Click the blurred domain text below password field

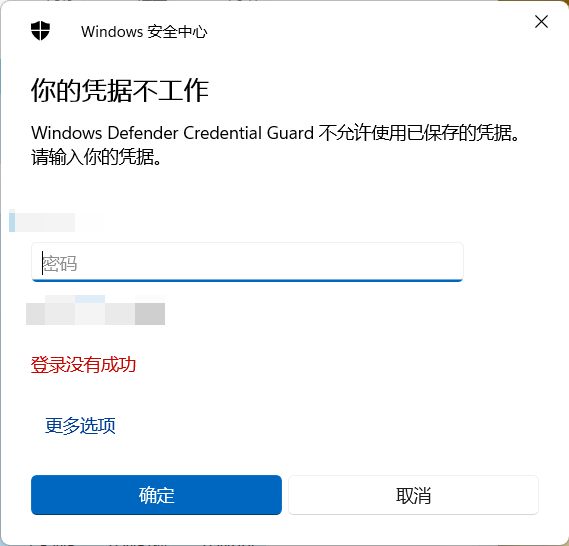(x=95, y=310)
